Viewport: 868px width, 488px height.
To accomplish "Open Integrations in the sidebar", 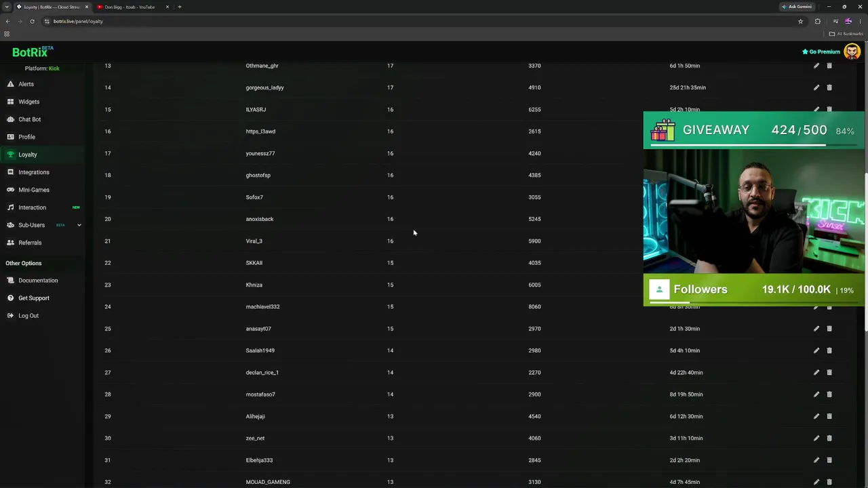I will 33,172.
